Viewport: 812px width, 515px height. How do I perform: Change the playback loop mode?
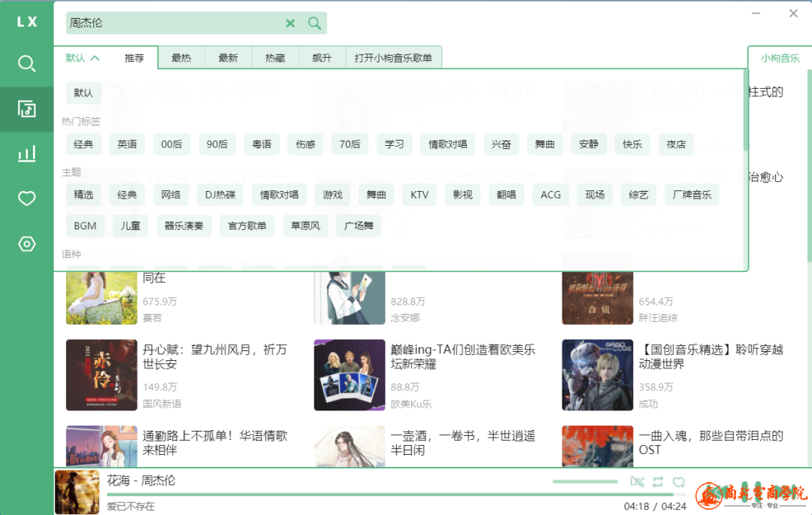tap(658, 482)
